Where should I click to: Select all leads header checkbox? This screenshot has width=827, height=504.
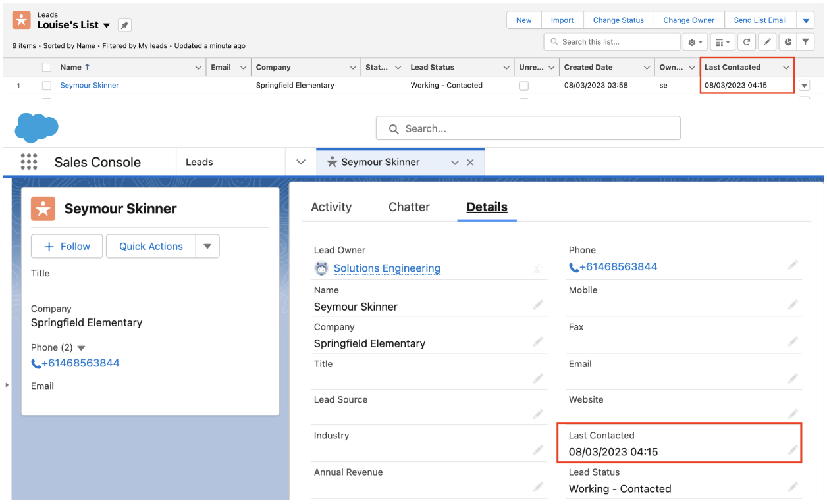coord(47,67)
